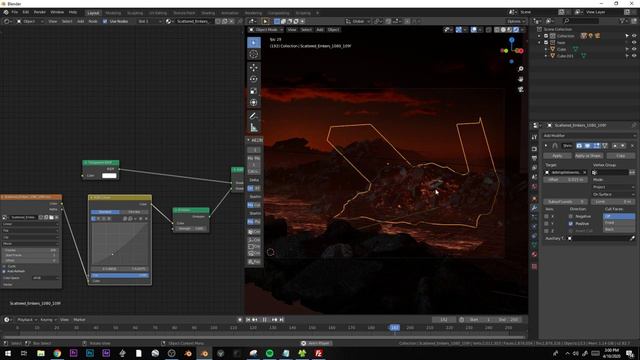Open Spotify from the Windows taskbar
This screenshot has height=360, width=640.
[269, 353]
